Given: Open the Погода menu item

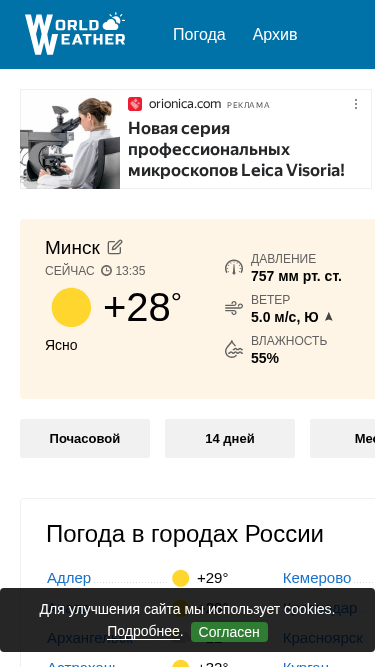Looking at the screenshot, I should point(199,34).
